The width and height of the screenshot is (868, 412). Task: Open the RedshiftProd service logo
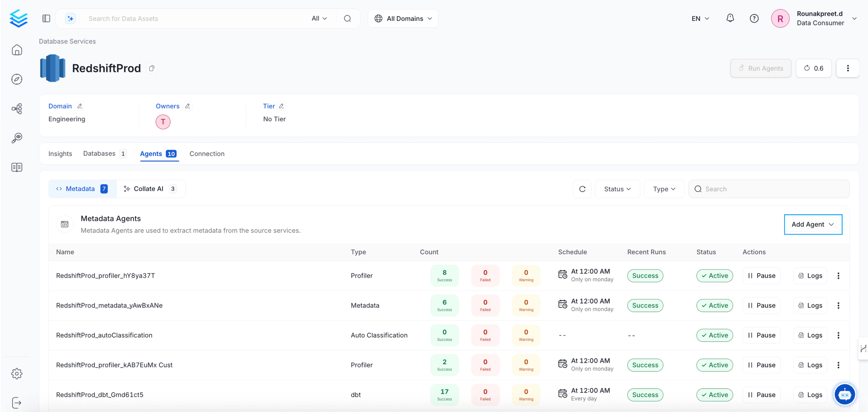coord(53,68)
